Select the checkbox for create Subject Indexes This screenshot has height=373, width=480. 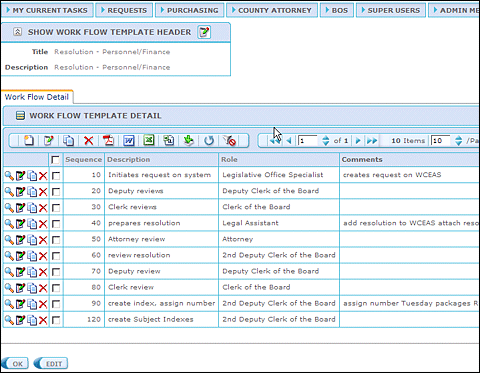point(56,320)
